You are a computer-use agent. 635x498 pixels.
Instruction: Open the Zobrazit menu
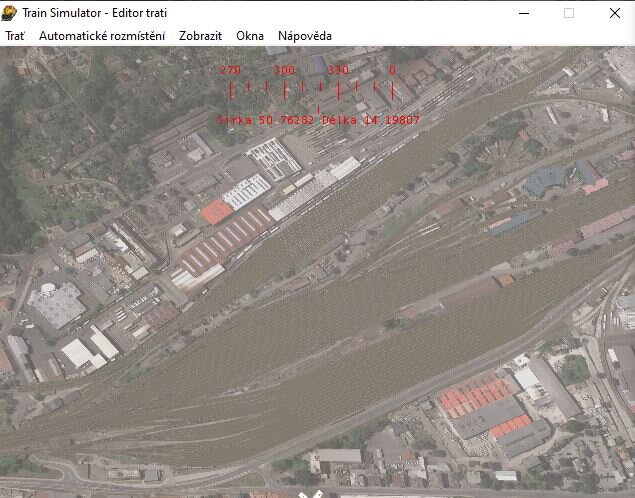tap(200, 36)
